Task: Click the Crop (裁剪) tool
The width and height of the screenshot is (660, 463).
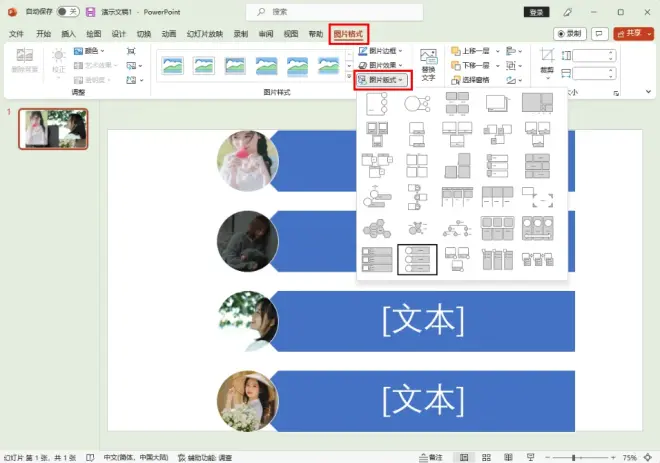Action: click(x=547, y=63)
